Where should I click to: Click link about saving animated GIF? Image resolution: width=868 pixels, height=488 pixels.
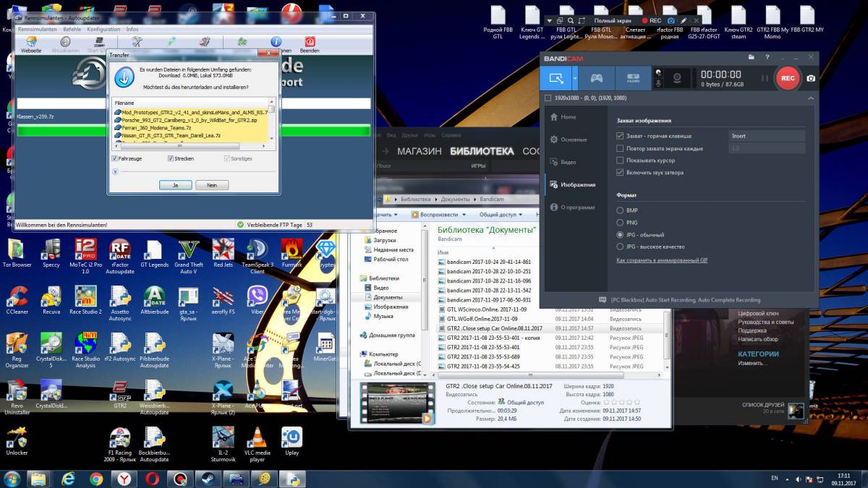(x=662, y=260)
